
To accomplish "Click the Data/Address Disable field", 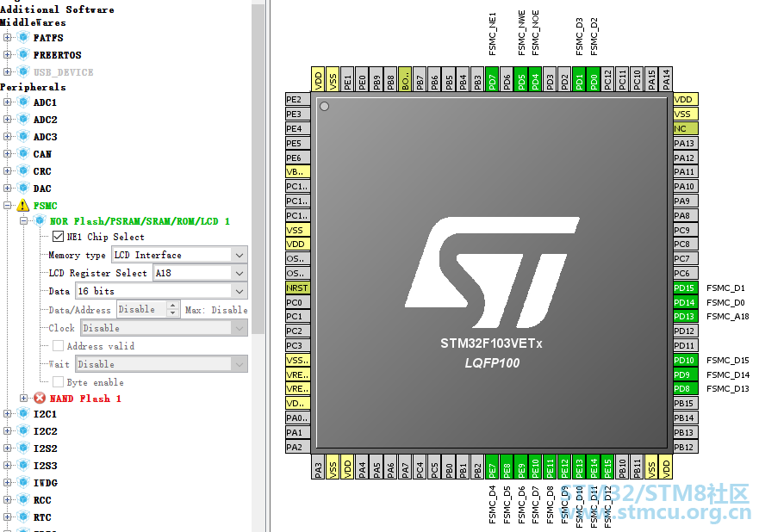I will point(142,310).
